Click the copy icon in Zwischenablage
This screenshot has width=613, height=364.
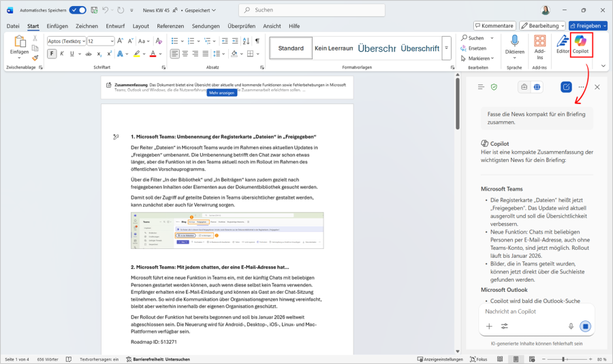point(35,48)
